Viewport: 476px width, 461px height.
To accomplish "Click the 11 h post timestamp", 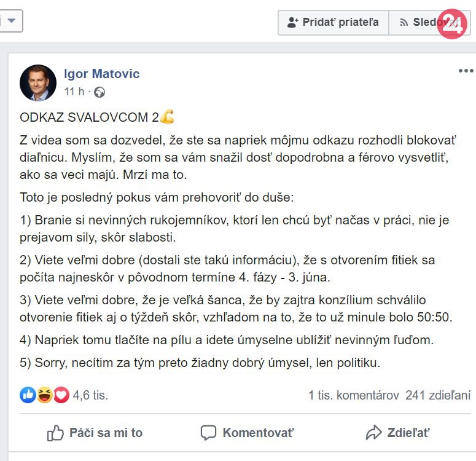I will tap(74, 92).
